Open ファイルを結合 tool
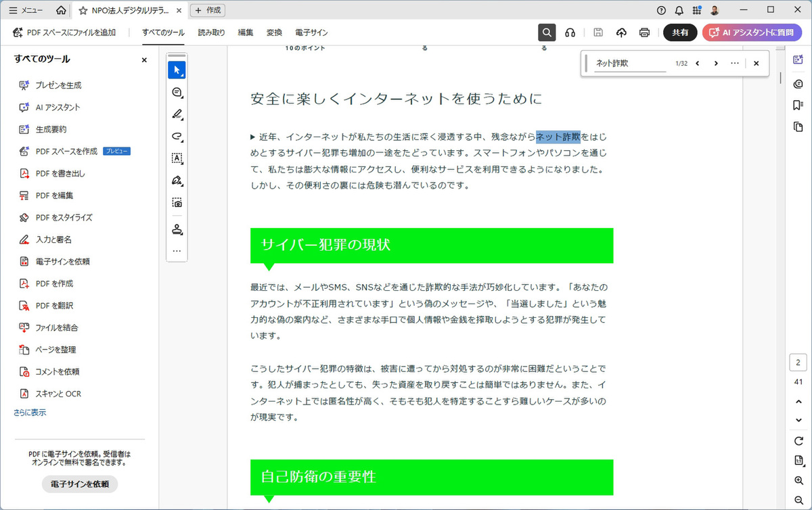Screen dimensions: 812x510 point(49,327)
